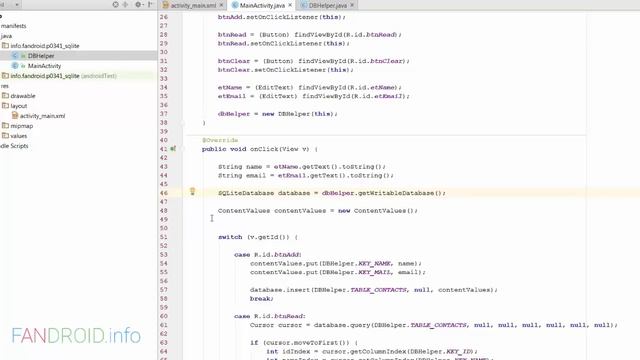Click the values folder icon
This screenshot has height=360, width=640.
click(5, 136)
